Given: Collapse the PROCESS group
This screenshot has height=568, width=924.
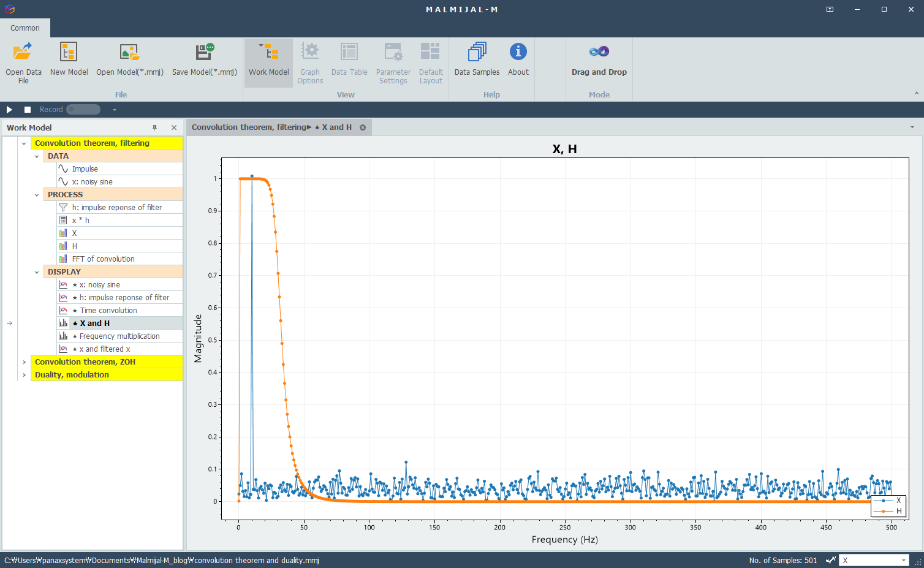Looking at the screenshot, I should 37,195.
